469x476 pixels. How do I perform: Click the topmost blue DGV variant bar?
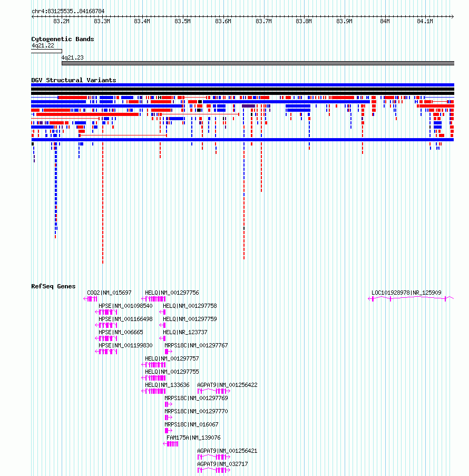pyautogui.click(x=242, y=85)
